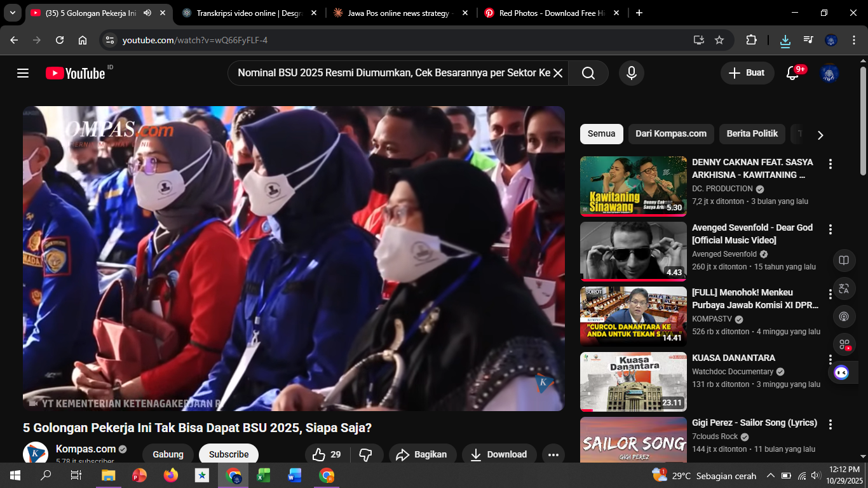This screenshot has width=868, height=488.
Task: Like the video with thumbs up
Action: coord(326,454)
